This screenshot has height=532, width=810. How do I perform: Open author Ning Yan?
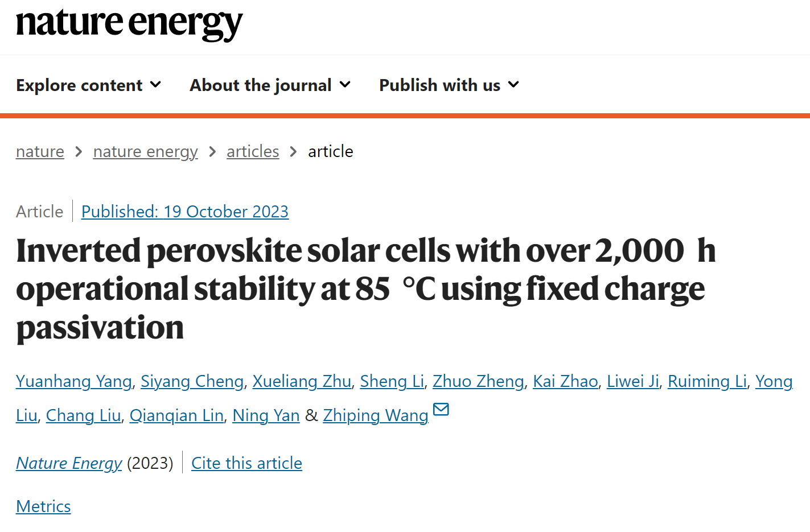[x=266, y=415]
